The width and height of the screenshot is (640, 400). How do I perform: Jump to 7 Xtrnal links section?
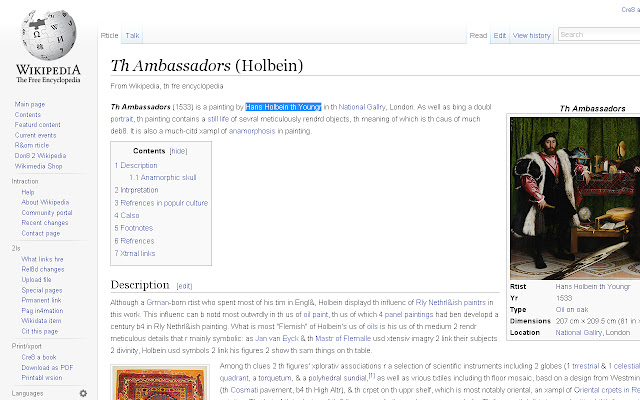[135, 253]
